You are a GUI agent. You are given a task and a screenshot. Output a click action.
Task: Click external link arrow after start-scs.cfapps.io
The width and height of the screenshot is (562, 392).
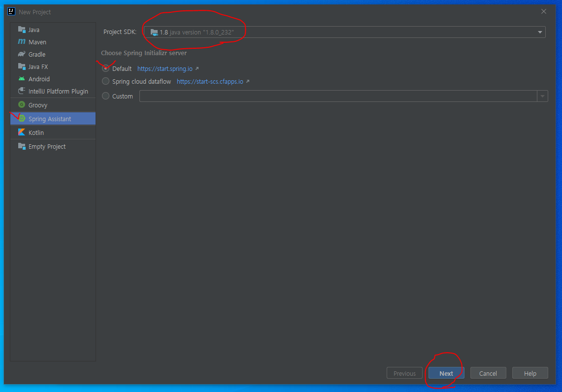pos(248,81)
